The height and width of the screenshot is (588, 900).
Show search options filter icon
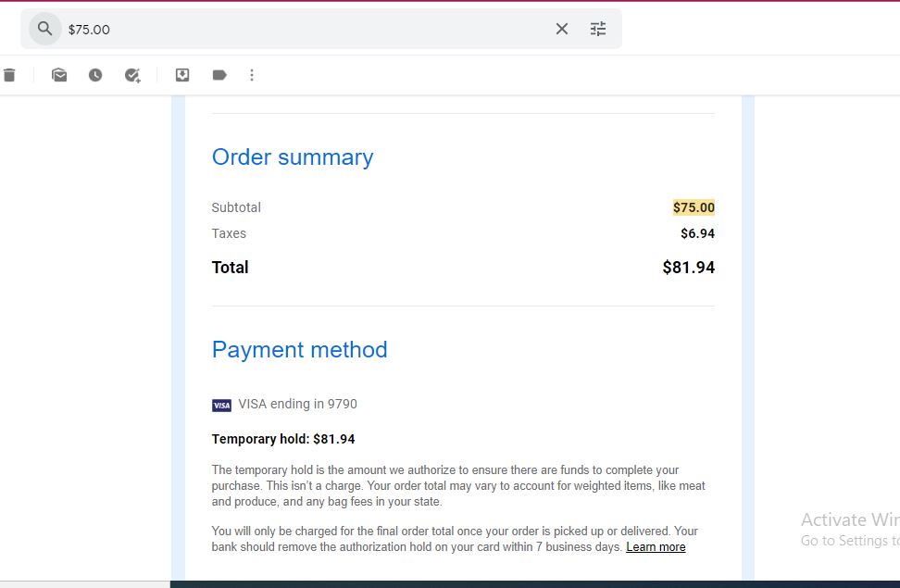click(x=598, y=29)
